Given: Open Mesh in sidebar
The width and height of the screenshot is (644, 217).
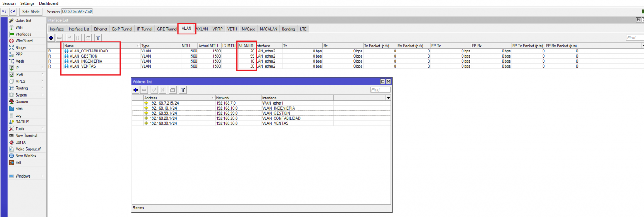Looking at the screenshot, I should [20, 61].
